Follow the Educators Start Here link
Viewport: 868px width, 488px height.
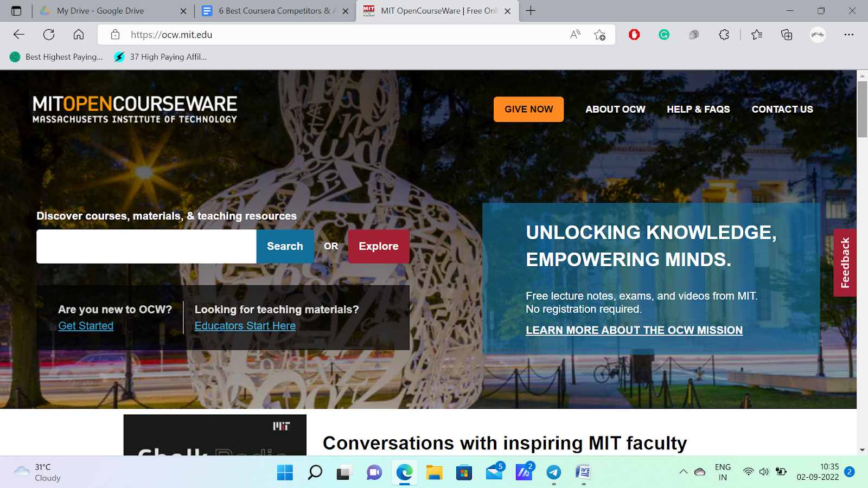[x=245, y=326]
